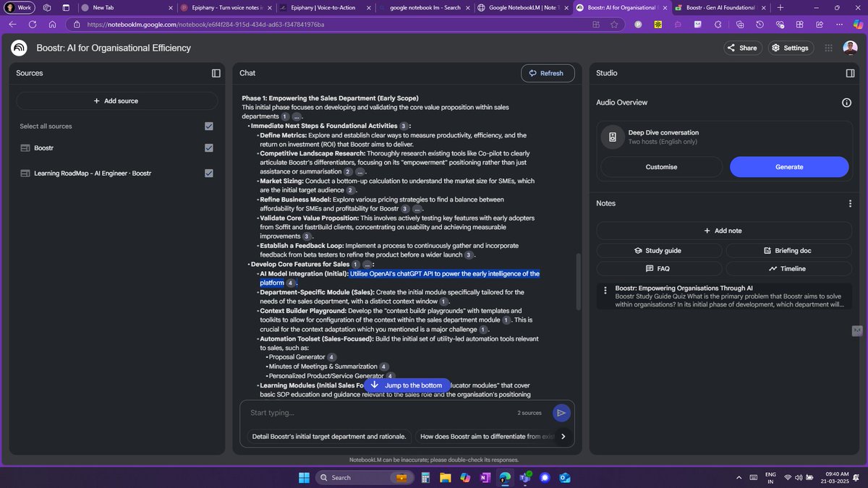
Task: Open browser Settings and more menu
Action: (839, 24)
